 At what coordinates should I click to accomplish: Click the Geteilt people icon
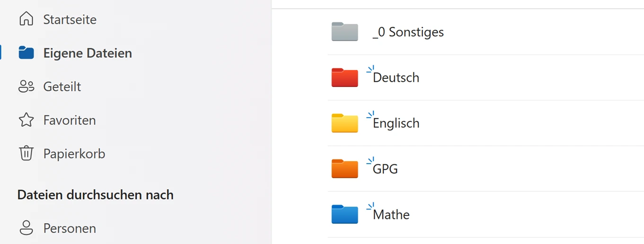26,87
